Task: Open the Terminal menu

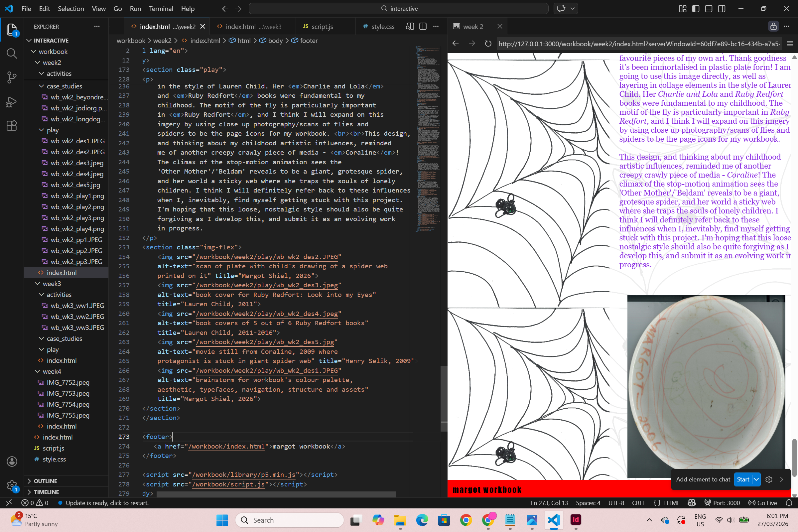Action: 161,9
